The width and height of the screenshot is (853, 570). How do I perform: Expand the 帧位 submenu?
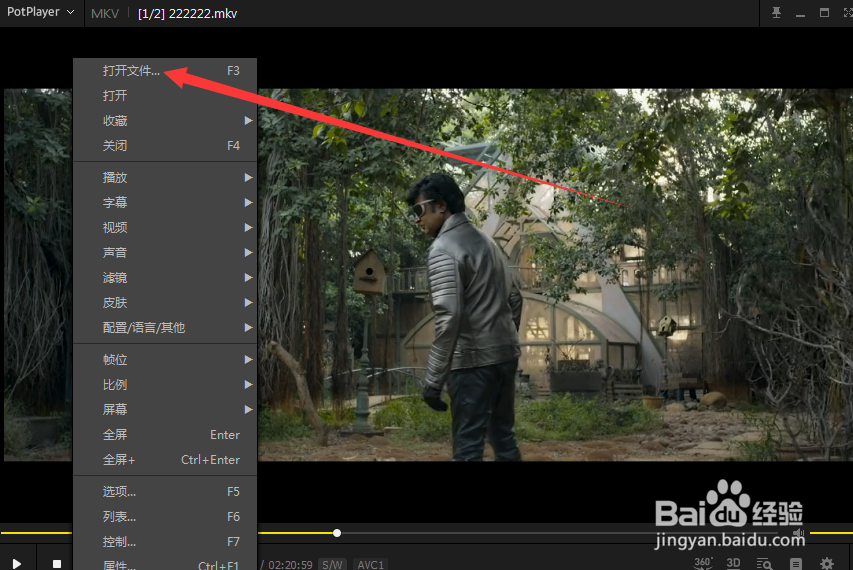(165, 360)
